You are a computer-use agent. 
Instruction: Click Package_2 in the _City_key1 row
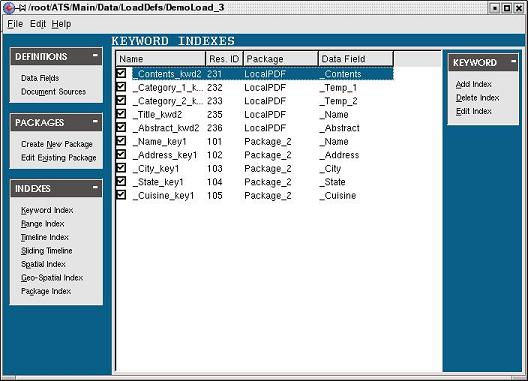tap(268, 168)
